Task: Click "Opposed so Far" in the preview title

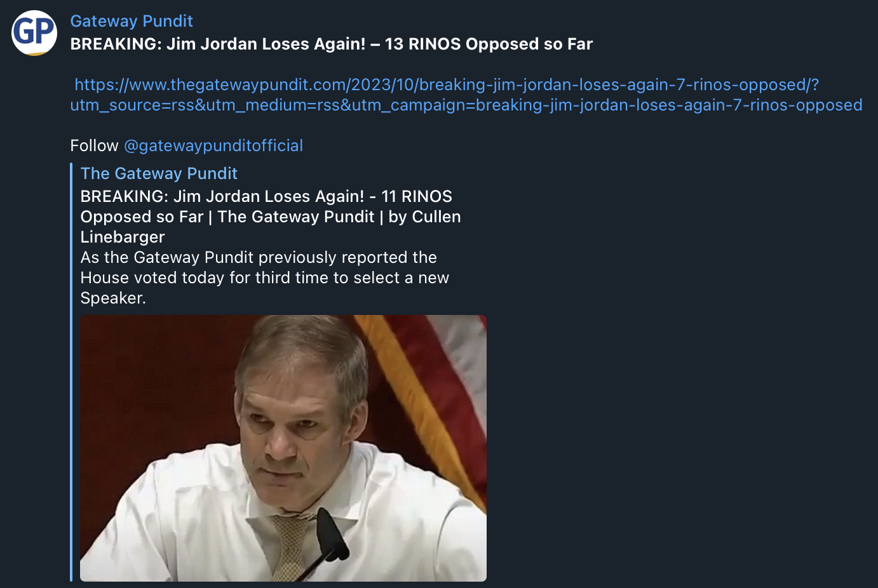Action: (x=142, y=217)
